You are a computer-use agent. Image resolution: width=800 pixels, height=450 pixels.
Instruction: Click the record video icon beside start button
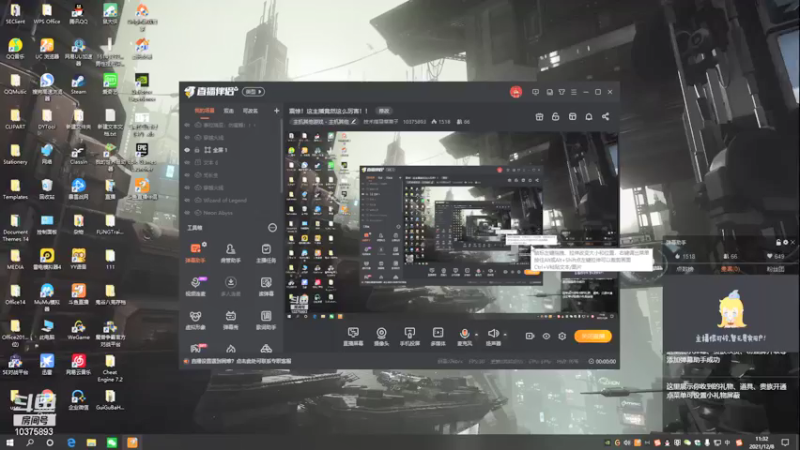tap(530, 336)
